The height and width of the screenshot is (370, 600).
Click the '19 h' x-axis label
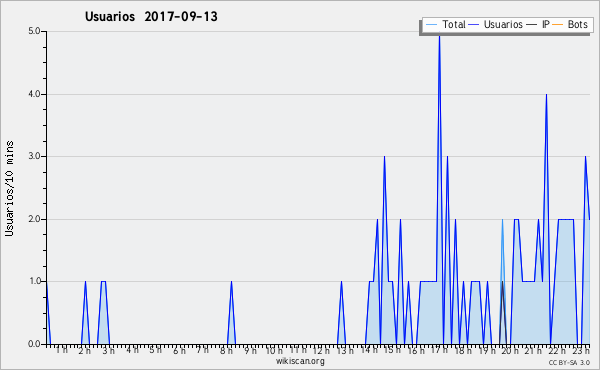point(487,350)
